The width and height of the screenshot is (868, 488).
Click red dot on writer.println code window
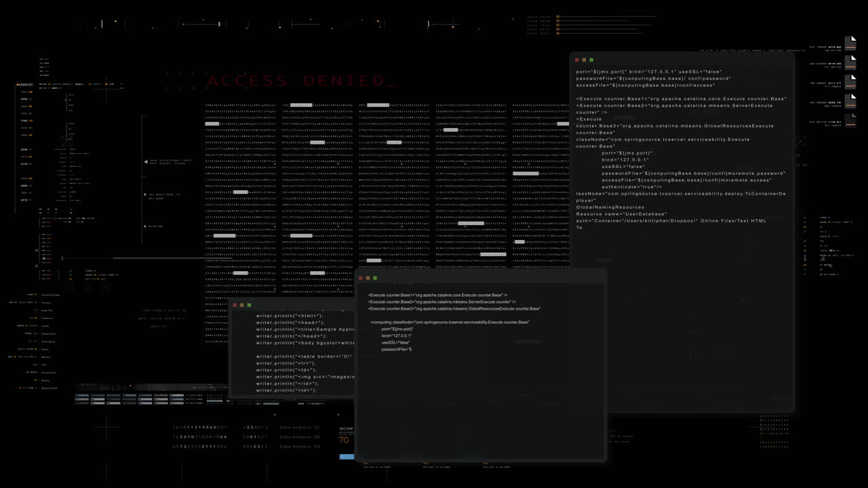tap(235, 305)
